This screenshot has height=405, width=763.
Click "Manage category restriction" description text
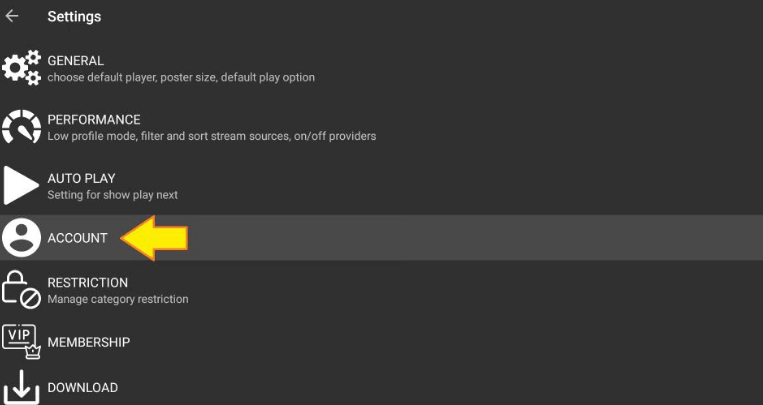click(x=118, y=299)
